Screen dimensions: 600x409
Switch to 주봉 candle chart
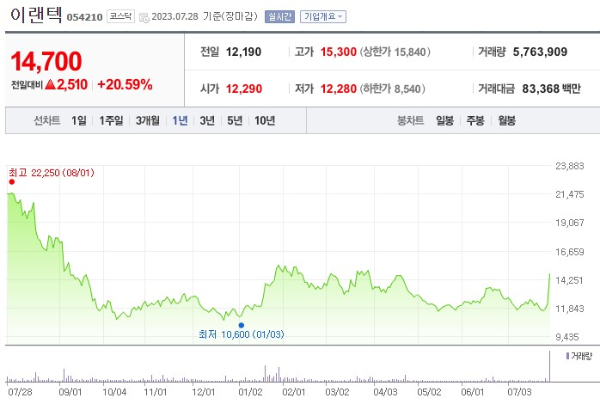click(x=475, y=121)
